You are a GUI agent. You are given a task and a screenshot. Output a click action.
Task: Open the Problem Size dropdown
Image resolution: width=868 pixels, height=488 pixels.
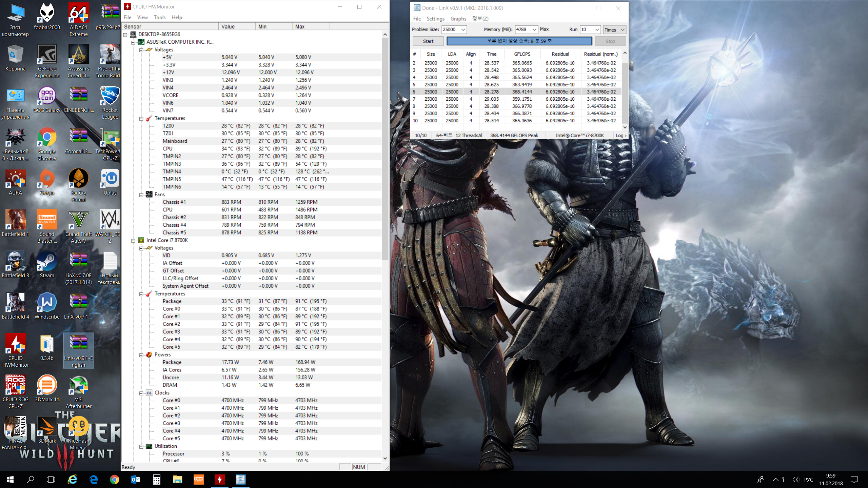[463, 30]
